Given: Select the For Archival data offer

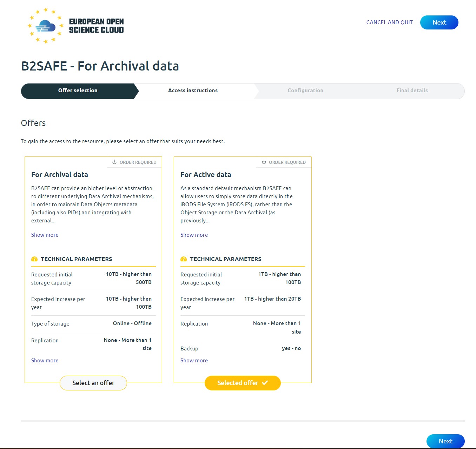Looking at the screenshot, I should click(93, 383).
